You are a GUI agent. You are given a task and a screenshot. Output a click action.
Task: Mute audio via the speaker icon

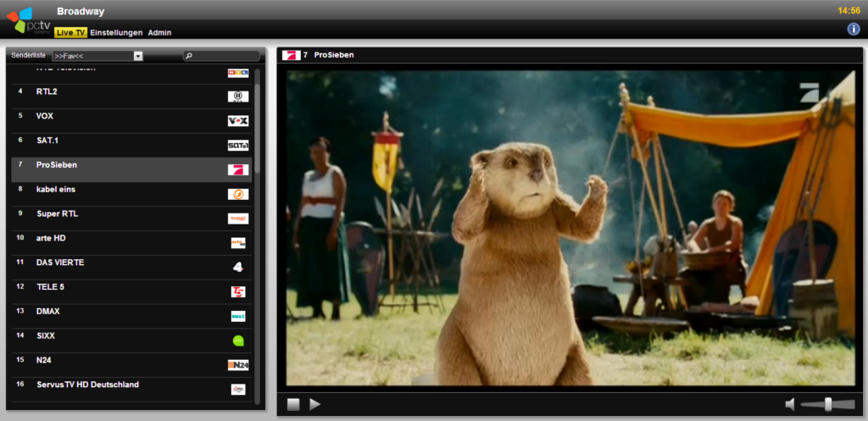coord(790,404)
